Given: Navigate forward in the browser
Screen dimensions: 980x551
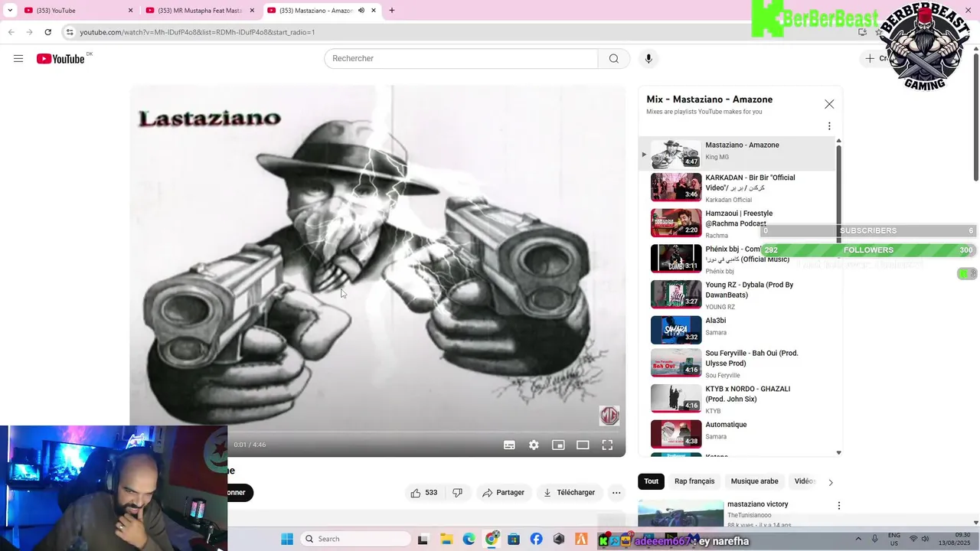Looking at the screenshot, I should point(29,32).
